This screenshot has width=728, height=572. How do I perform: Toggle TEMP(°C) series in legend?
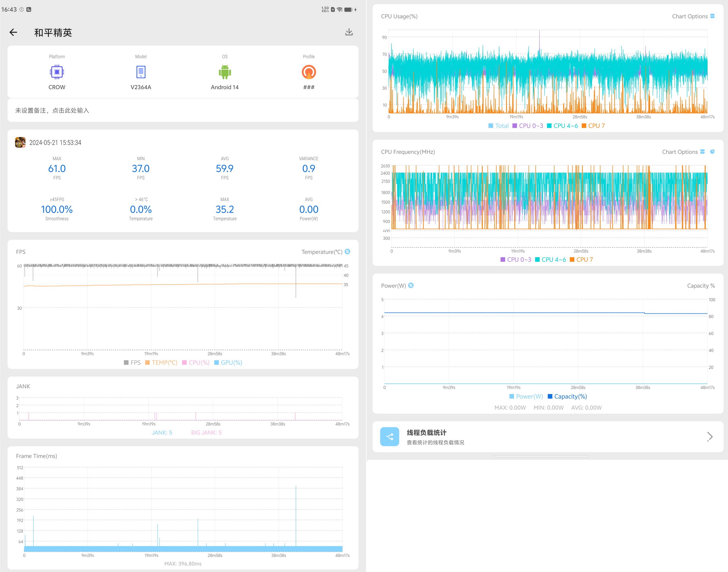[161, 362]
